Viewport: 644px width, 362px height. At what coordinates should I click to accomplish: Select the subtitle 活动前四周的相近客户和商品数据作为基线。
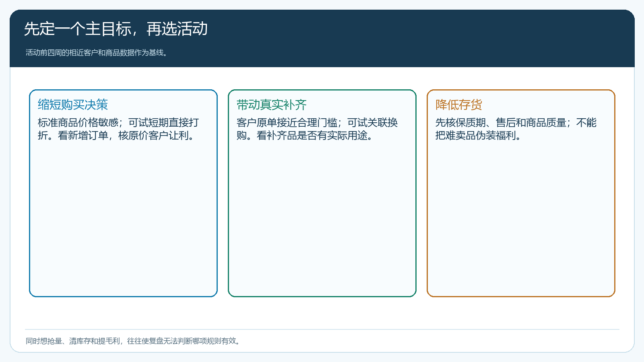97,53
